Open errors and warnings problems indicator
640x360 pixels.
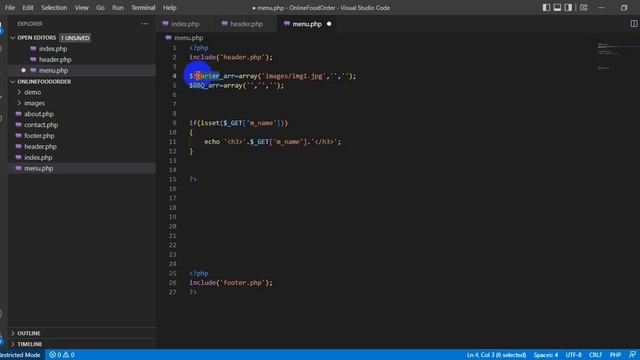tap(62, 355)
